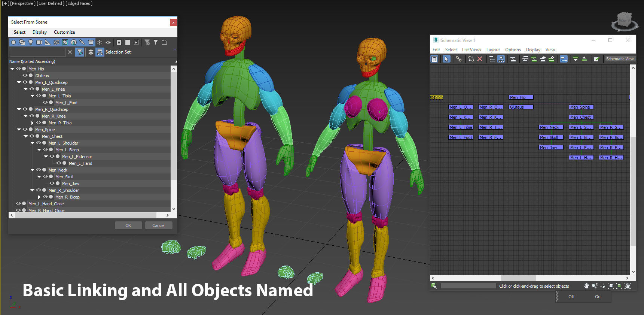
Task: Toggle Display Hidden Objects eye icon in toolbar
Action: coord(108,42)
